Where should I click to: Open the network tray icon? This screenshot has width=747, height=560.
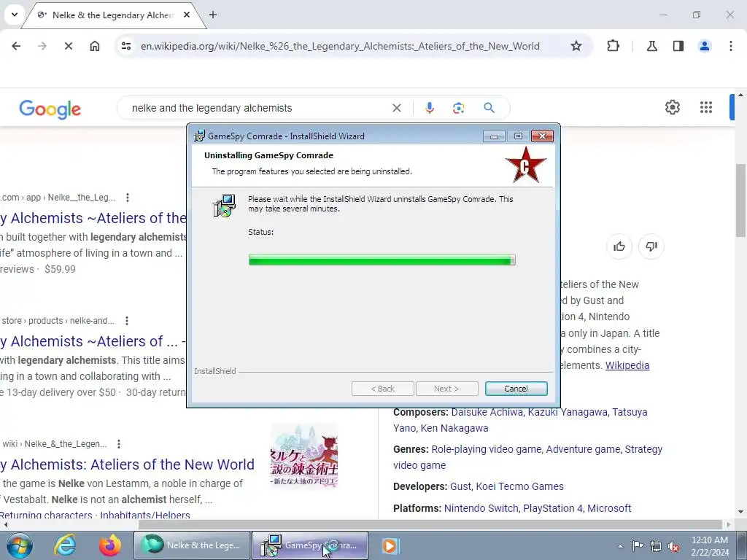[x=656, y=546]
